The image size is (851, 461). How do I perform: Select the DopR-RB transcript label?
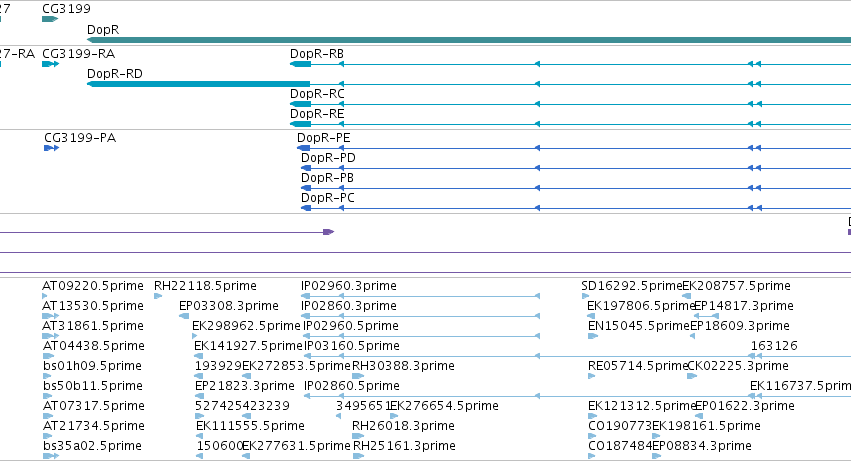point(317,54)
